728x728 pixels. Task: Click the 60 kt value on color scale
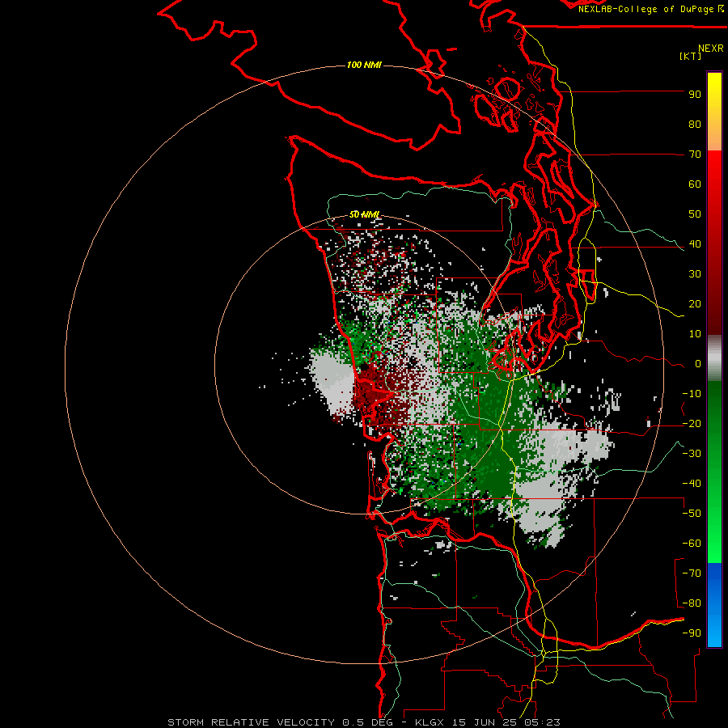pyautogui.click(x=695, y=184)
